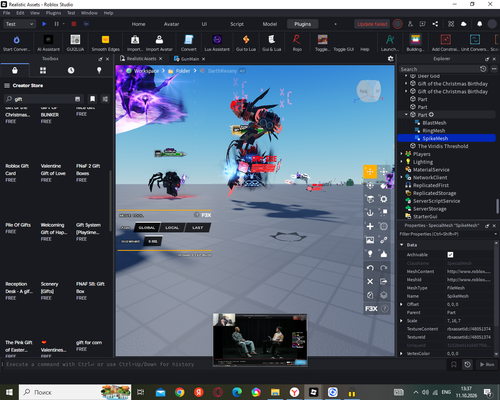Image resolution: width=500 pixels, height=400 pixels.
Task: Expand the Players service in Explorer
Action: [401, 154]
